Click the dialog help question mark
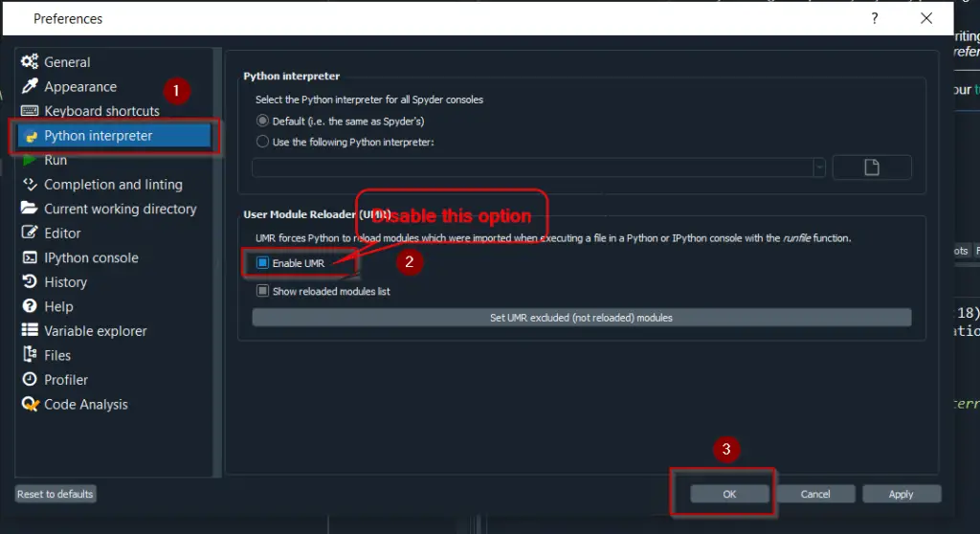The image size is (980, 534). click(875, 18)
